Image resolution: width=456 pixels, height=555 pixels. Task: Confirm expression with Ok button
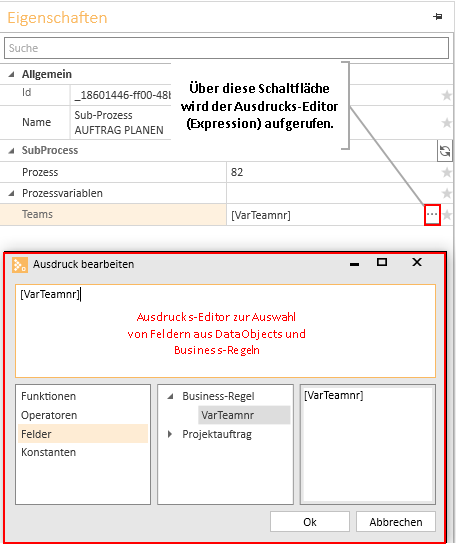tap(310, 522)
